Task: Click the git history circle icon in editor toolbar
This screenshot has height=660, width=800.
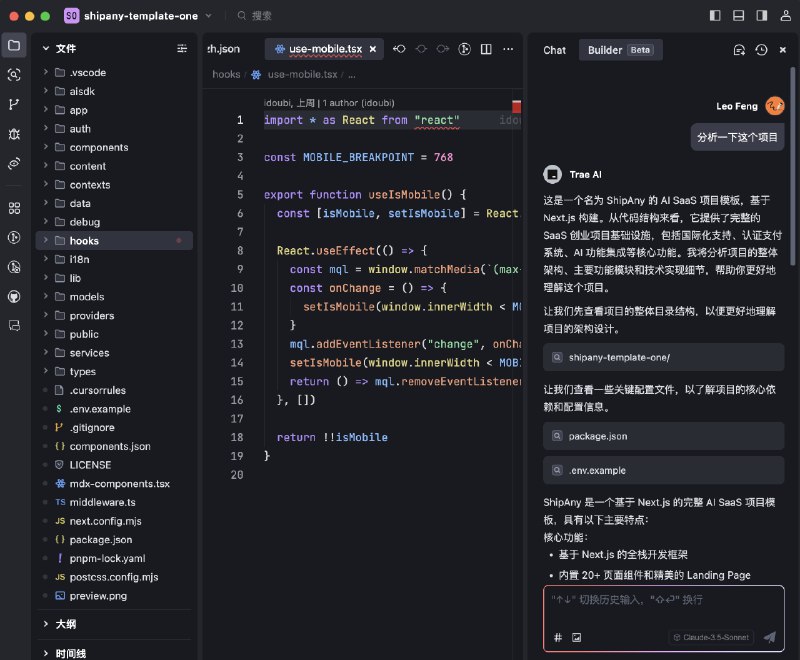Action: coord(464,49)
